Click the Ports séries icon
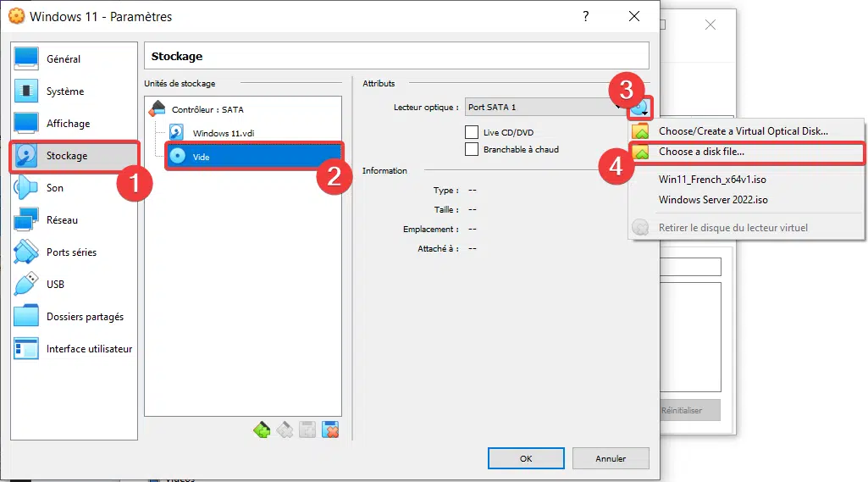This screenshot has height=482, width=868. pyautogui.click(x=26, y=252)
